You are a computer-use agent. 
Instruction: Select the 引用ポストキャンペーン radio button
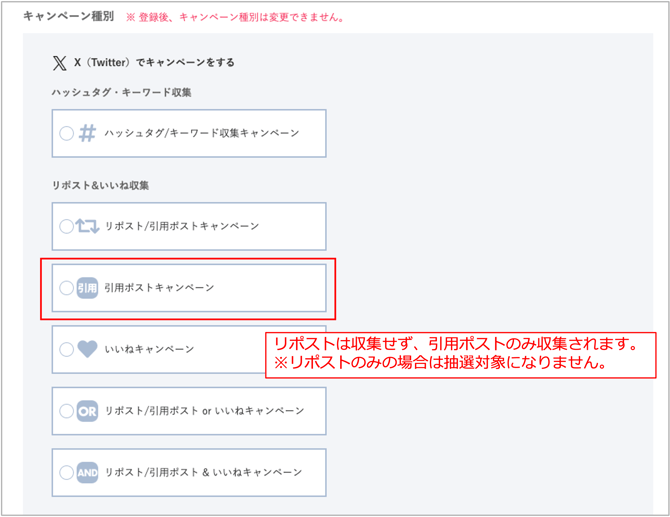click(66, 288)
